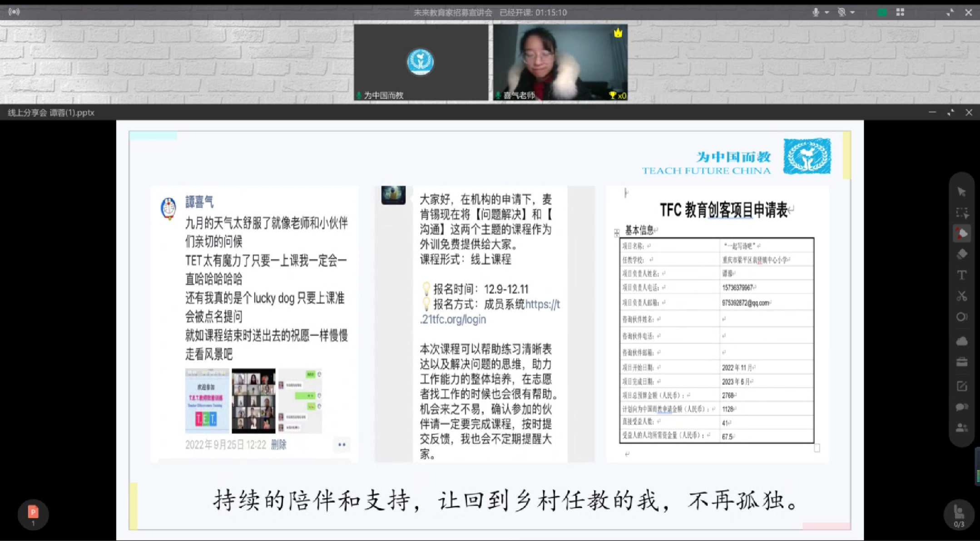Select the arrow pointer tool
The height and width of the screenshot is (541, 980).
click(x=961, y=192)
